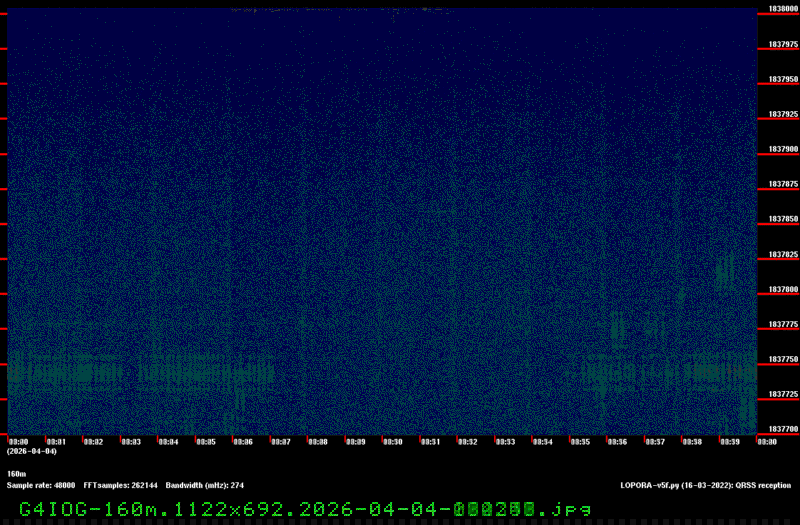The height and width of the screenshot is (525, 800).
Task: Select the 160m band label
Action: (x=17, y=474)
